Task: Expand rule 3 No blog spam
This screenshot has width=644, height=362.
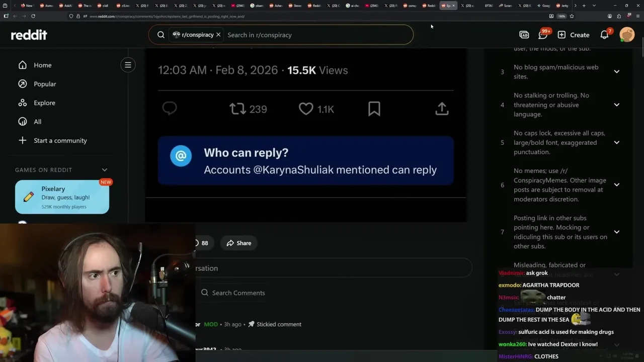Action: (x=616, y=71)
